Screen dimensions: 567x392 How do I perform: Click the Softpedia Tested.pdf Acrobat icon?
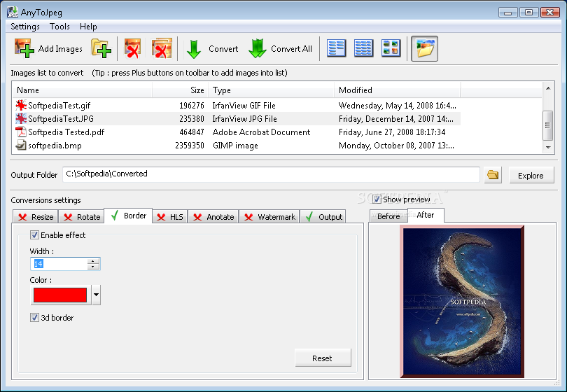pyautogui.click(x=21, y=132)
